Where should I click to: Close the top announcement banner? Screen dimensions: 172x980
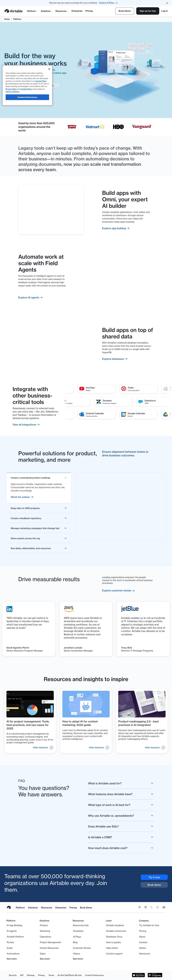167,3
